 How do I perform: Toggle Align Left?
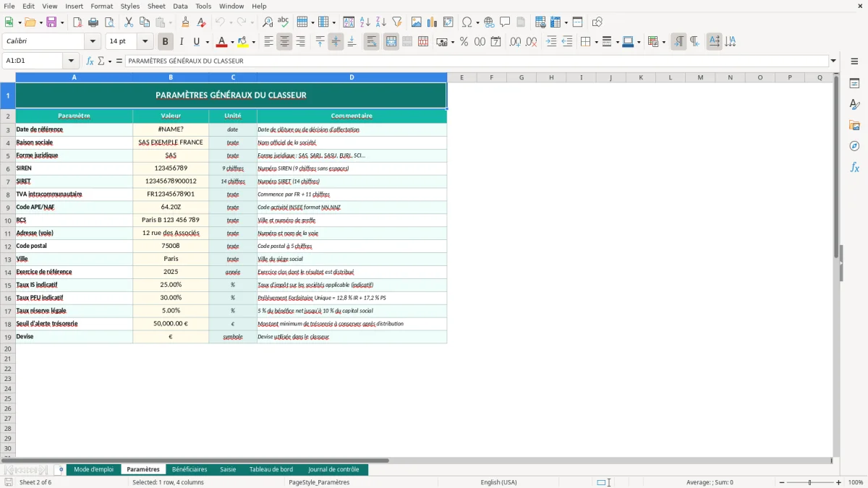point(268,42)
